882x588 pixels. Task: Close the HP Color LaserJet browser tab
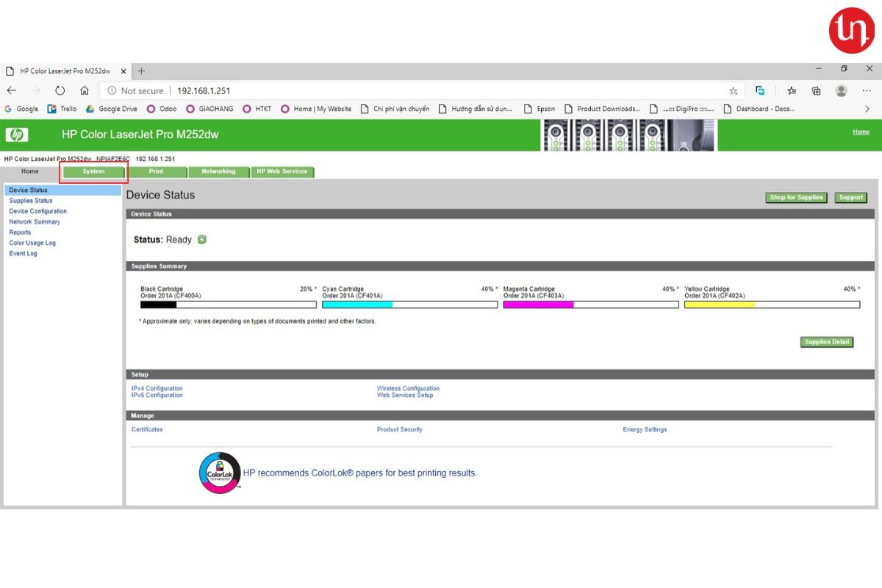click(123, 71)
